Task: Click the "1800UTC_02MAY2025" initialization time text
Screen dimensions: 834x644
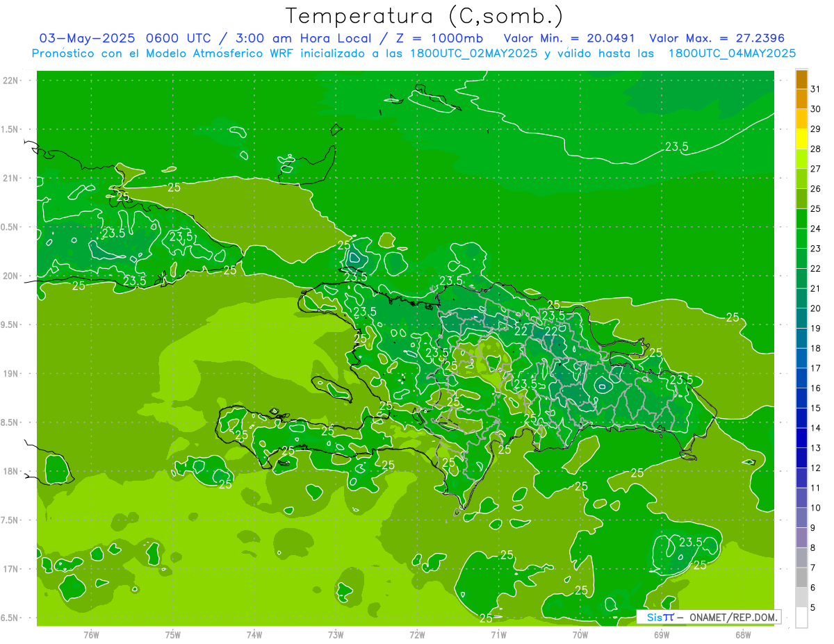Action: (x=472, y=53)
